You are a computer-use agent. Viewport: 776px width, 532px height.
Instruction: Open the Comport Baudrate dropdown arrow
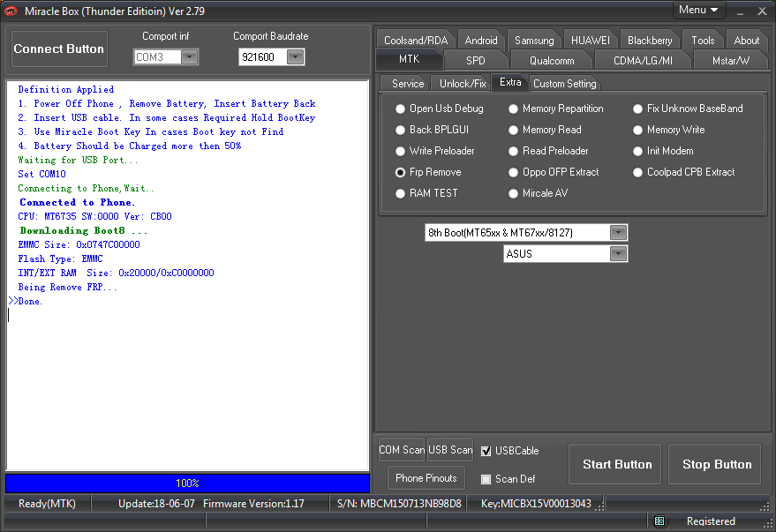point(296,57)
